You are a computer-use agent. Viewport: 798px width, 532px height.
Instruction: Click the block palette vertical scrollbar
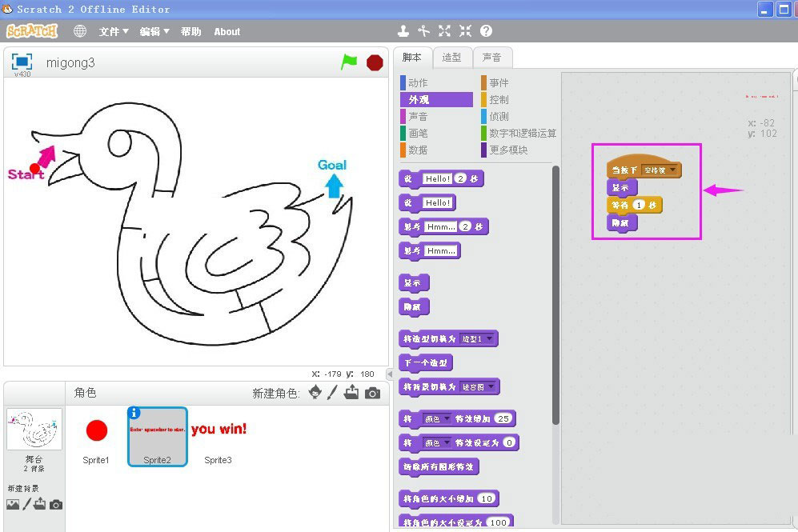click(x=555, y=295)
